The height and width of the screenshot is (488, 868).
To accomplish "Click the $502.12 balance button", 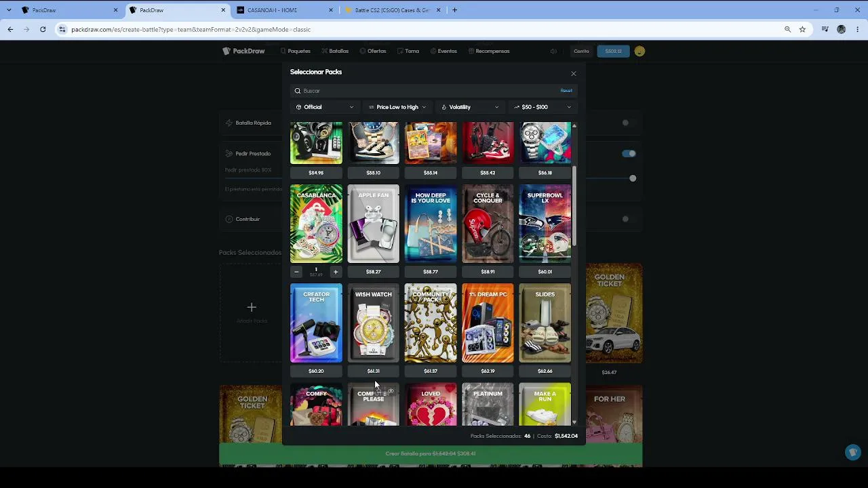I will pos(613,51).
